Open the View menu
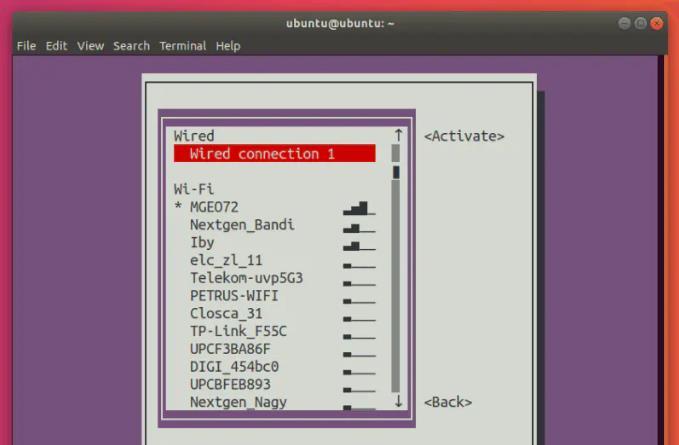Image resolution: width=679 pixels, height=445 pixels. click(x=91, y=46)
